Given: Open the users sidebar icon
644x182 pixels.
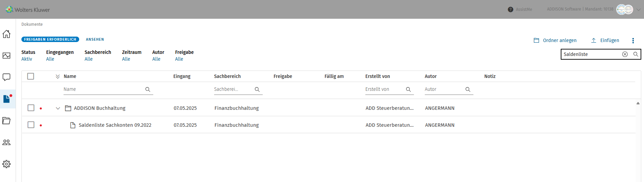Looking at the screenshot, I should pyautogui.click(x=6, y=142).
